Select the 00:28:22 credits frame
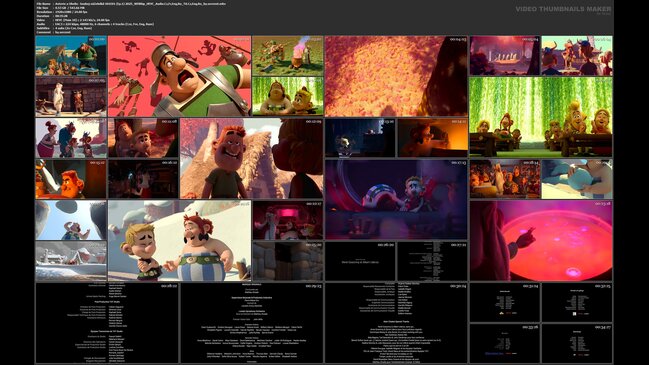Image resolution: width=649 pixels, height=365 pixels. pyautogui.click(x=107, y=323)
